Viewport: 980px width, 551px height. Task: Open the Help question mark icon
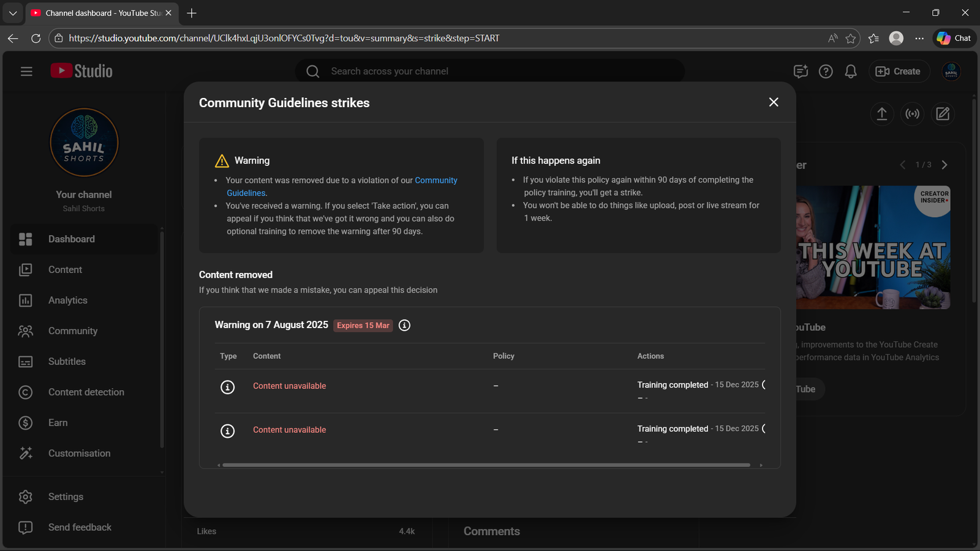[826, 72]
